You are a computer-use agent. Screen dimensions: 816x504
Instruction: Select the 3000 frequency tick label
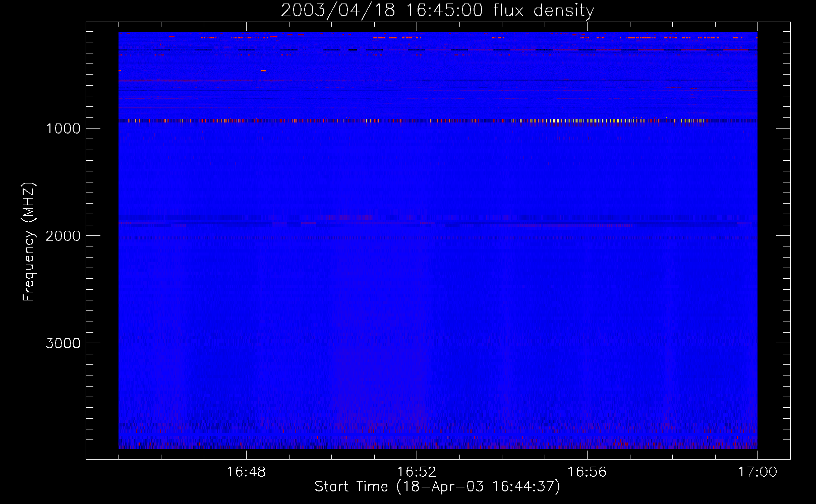pos(63,343)
